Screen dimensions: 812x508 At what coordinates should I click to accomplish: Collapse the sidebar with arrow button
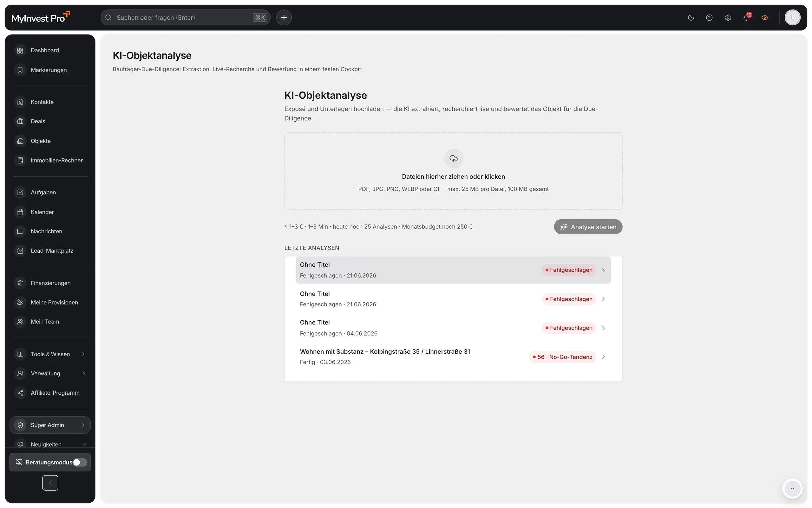tap(50, 483)
